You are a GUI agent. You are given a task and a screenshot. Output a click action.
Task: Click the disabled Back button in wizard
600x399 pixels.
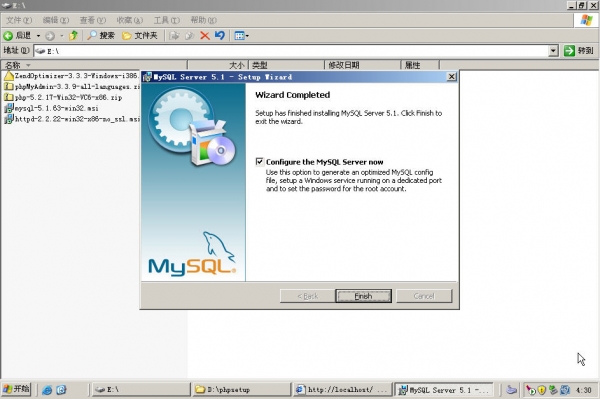pyautogui.click(x=308, y=296)
